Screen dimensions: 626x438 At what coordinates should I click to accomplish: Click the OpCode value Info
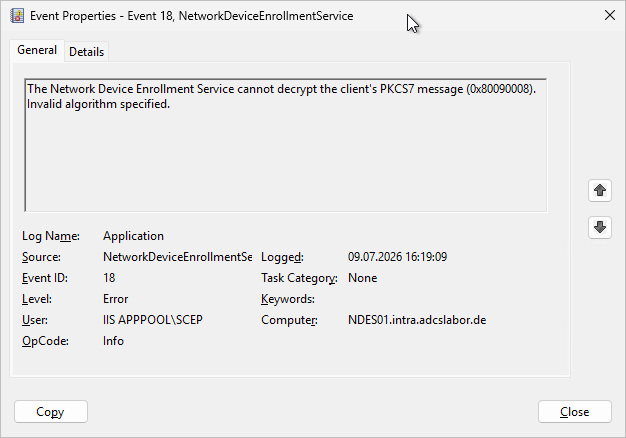pos(113,341)
